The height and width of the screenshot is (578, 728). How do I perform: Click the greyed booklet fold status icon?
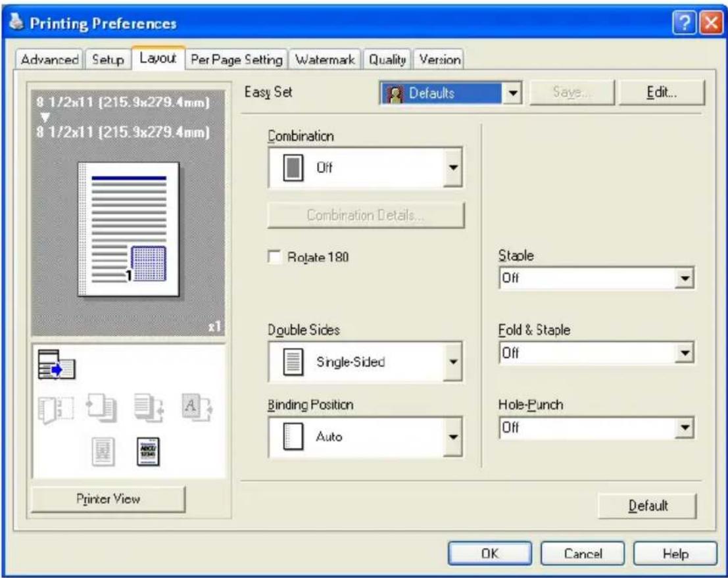(56, 410)
